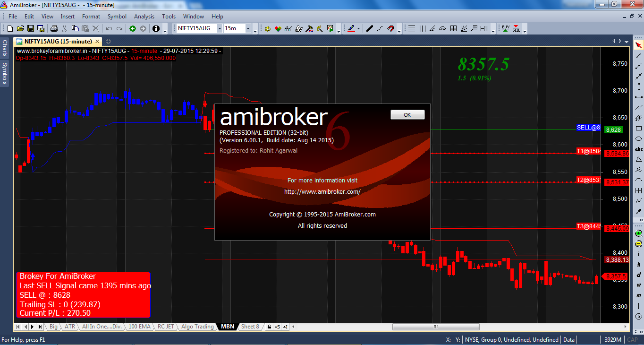The height and width of the screenshot is (345, 644).
Task: Click the 3929M memory status indicator
Action: pyautogui.click(x=612, y=339)
